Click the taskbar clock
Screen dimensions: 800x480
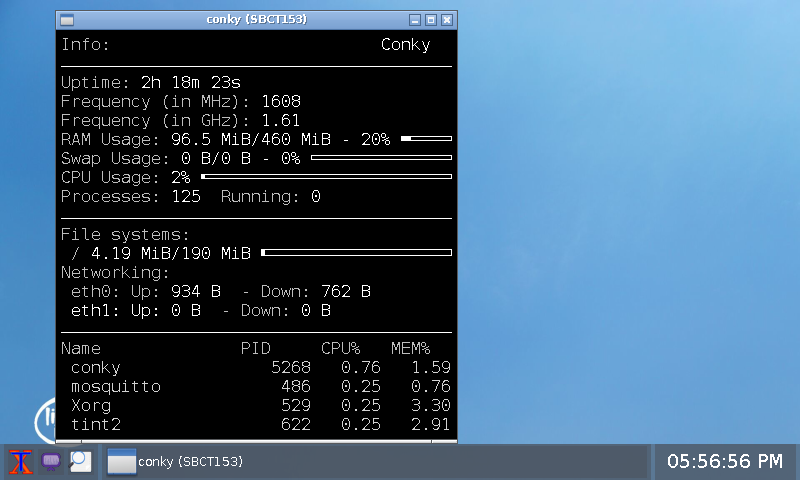pyautogui.click(x=724, y=461)
